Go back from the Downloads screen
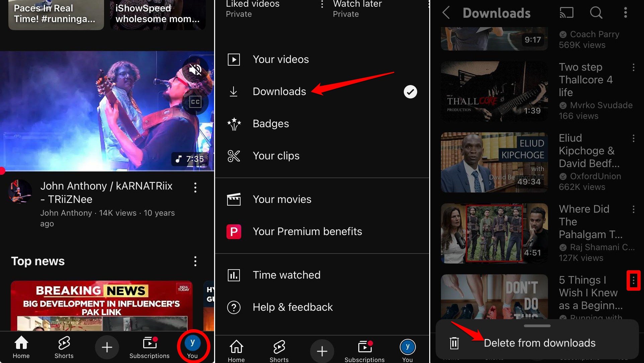 [x=446, y=13]
